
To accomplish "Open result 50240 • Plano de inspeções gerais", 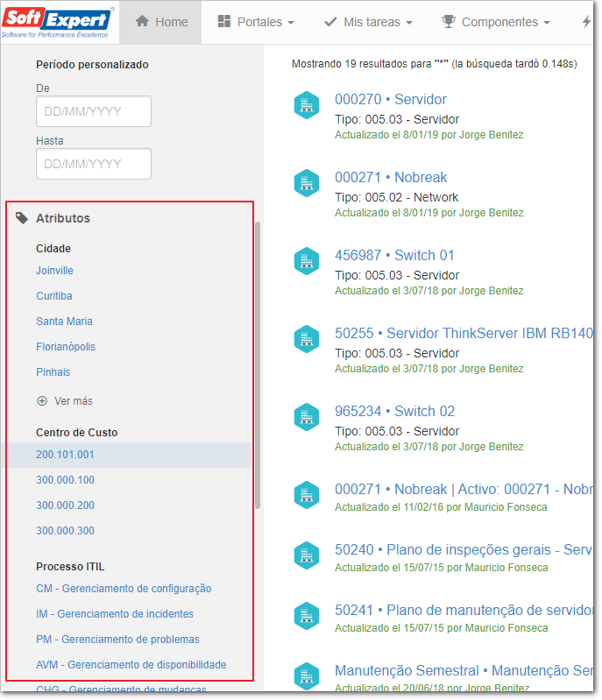I will [x=464, y=549].
